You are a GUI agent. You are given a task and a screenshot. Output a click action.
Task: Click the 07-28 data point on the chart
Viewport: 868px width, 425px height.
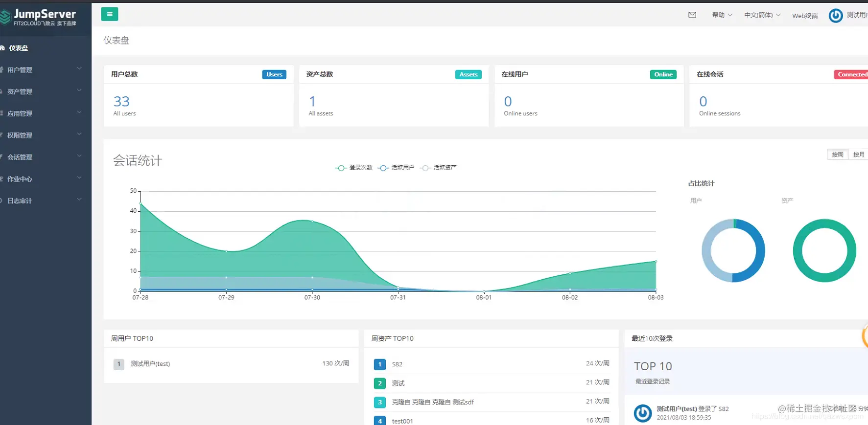141,203
